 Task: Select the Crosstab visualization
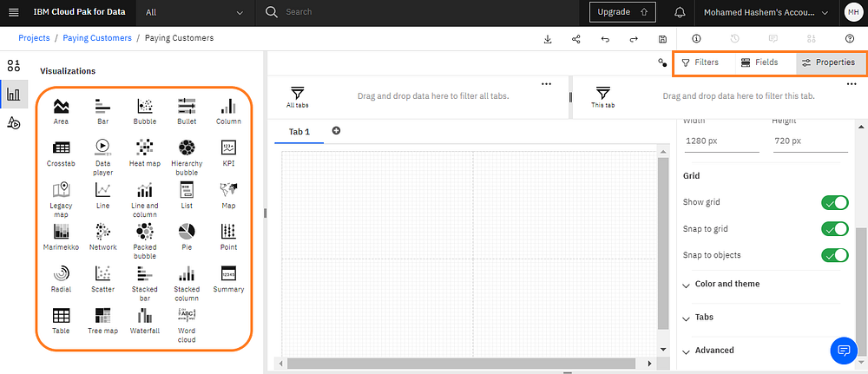(x=61, y=154)
